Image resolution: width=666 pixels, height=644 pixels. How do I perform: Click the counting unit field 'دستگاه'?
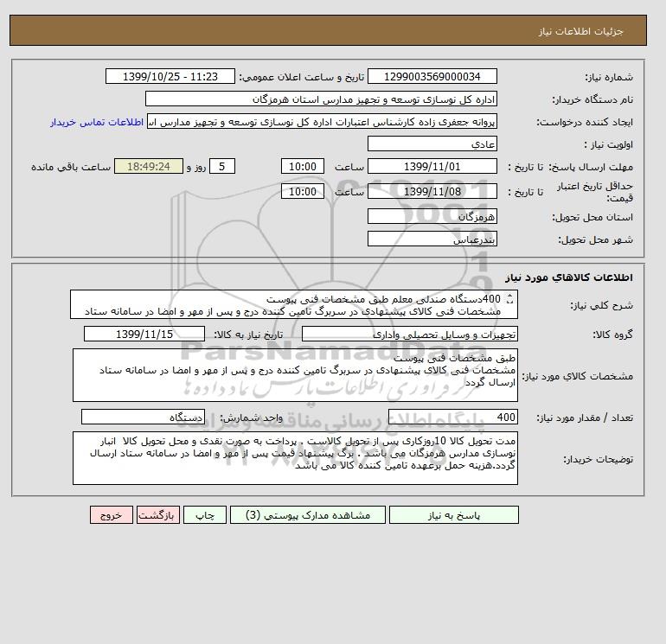(x=143, y=417)
